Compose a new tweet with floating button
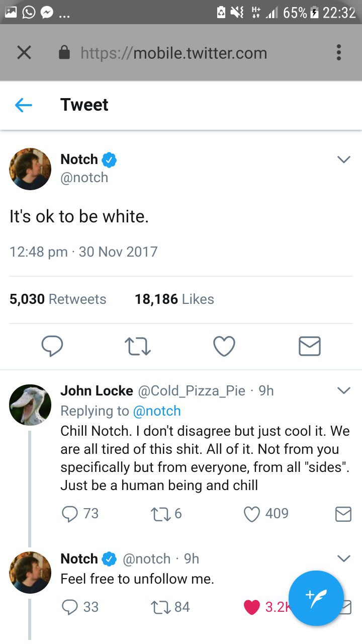 (316, 598)
